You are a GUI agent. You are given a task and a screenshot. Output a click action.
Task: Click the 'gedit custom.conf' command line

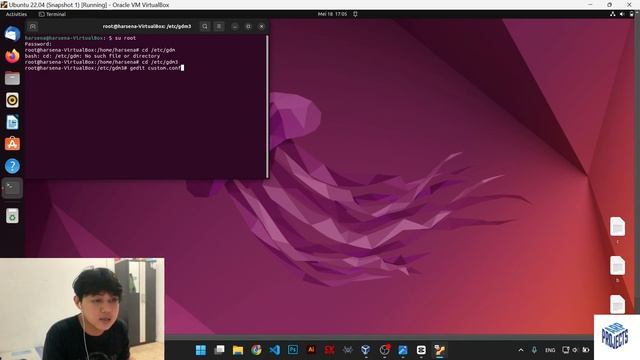pos(103,68)
